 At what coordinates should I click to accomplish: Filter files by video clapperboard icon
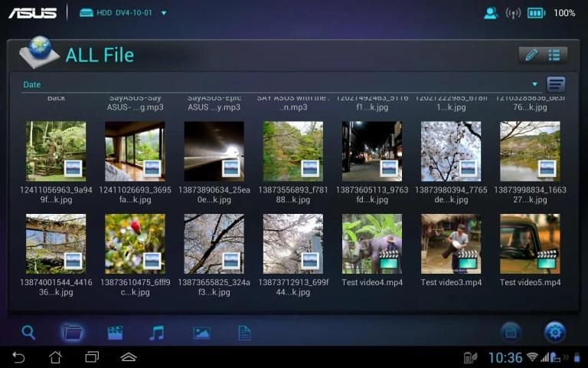click(x=115, y=333)
